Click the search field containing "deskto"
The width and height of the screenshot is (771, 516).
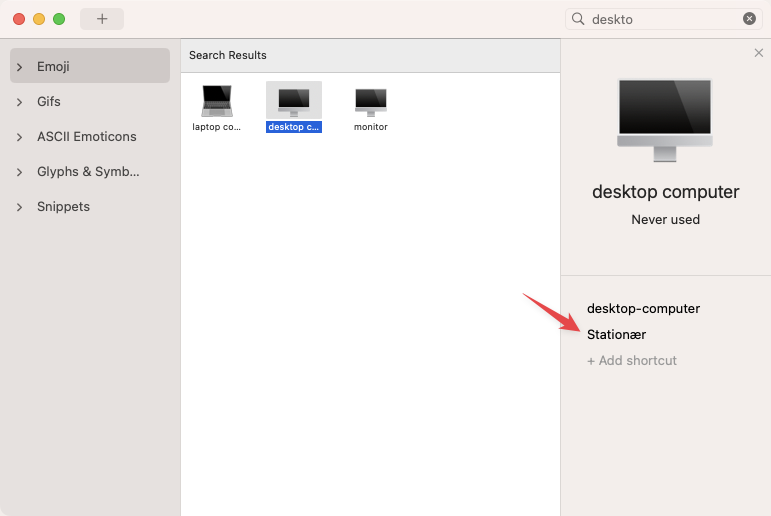point(660,19)
